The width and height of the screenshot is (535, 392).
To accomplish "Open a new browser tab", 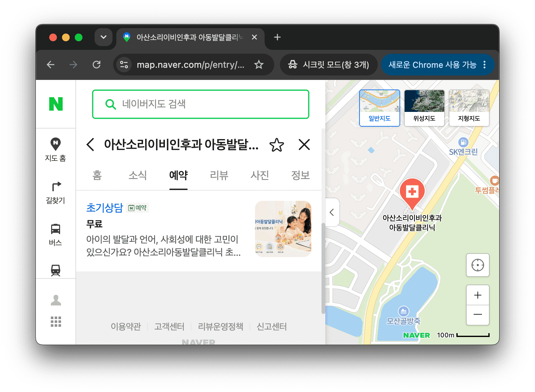I will coord(277,37).
